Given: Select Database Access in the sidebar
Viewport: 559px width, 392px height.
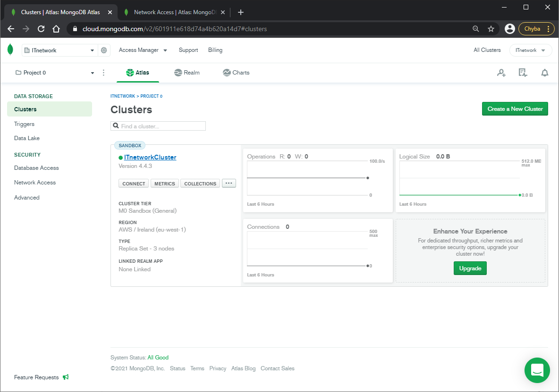Looking at the screenshot, I should point(36,168).
